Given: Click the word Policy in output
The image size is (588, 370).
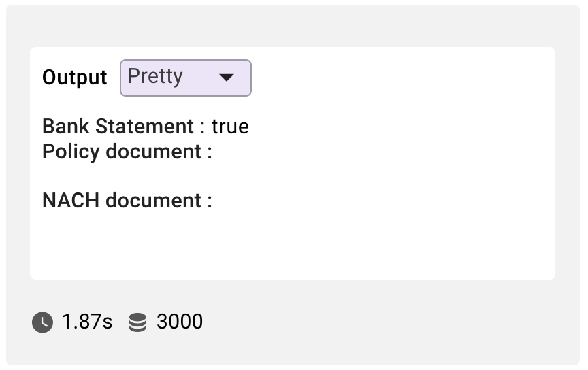Looking at the screenshot, I should point(71,152).
